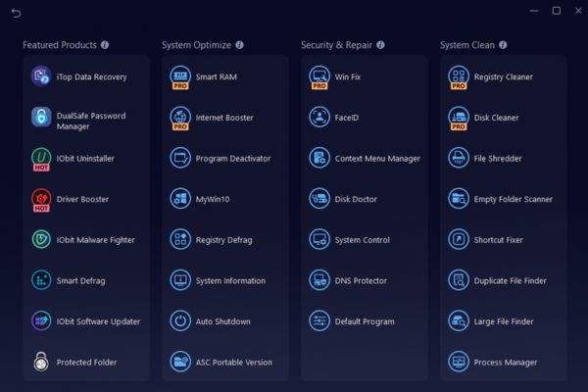Image resolution: width=588 pixels, height=392 pixels.
Task: Open the Program Deactivator icon
Action: tap(180, 158)
